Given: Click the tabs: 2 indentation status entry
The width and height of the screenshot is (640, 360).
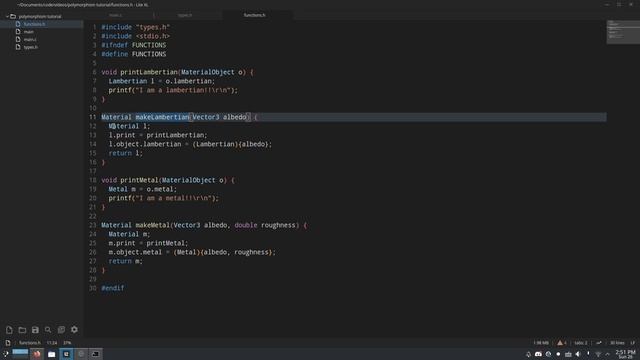Looking at the screenshot, I should pyautogui.click(x=581, y=343).
